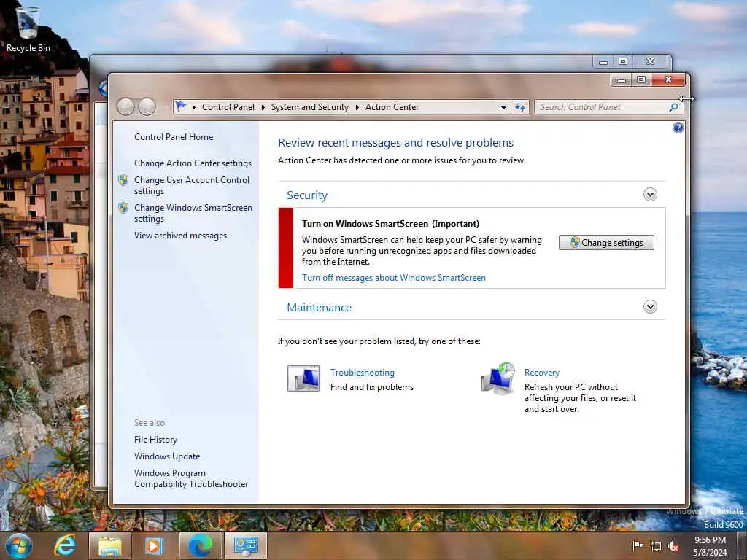Click the Forward navigation arrow button
The image size is (747, 560).
(x=147, y=106)
